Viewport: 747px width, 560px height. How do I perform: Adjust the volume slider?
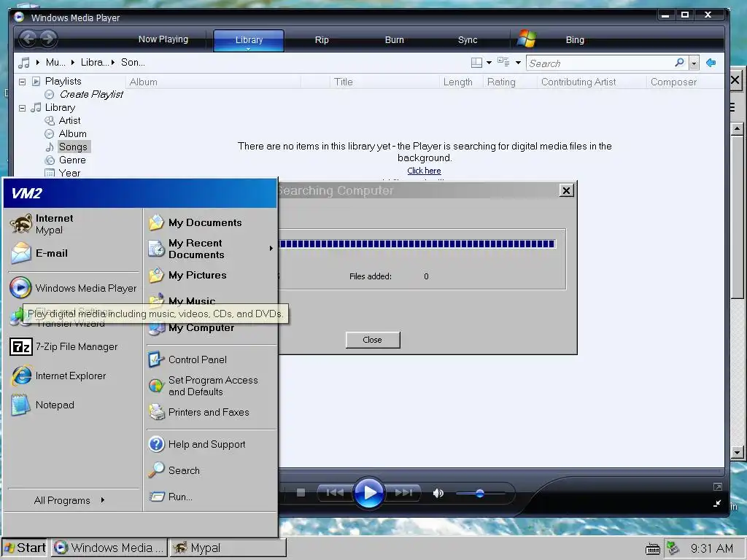click(x=480, y=494)
